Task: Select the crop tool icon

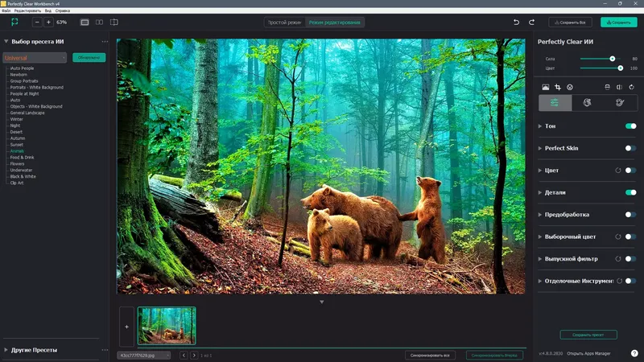Action: (557, 87)
